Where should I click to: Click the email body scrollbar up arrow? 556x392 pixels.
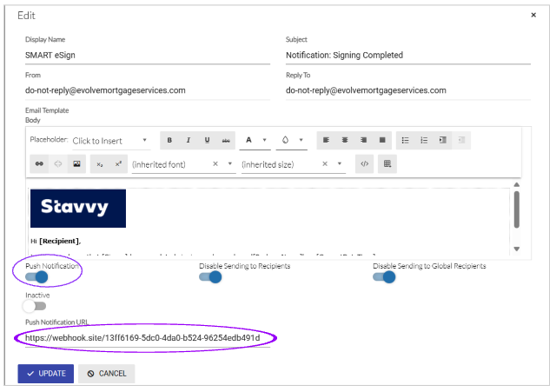click(517, 185)
